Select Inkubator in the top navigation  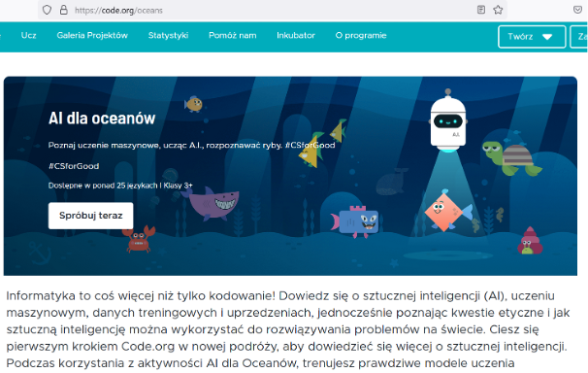(296, 35)
